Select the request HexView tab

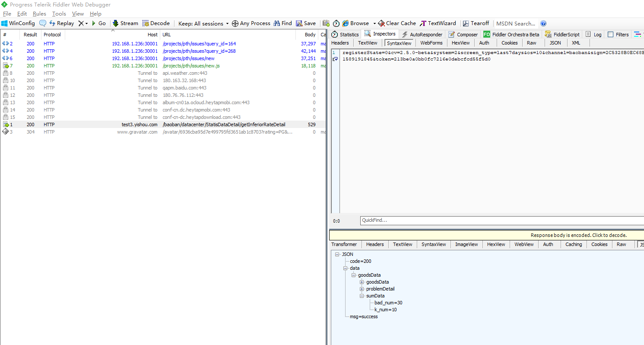pos(461,43)
